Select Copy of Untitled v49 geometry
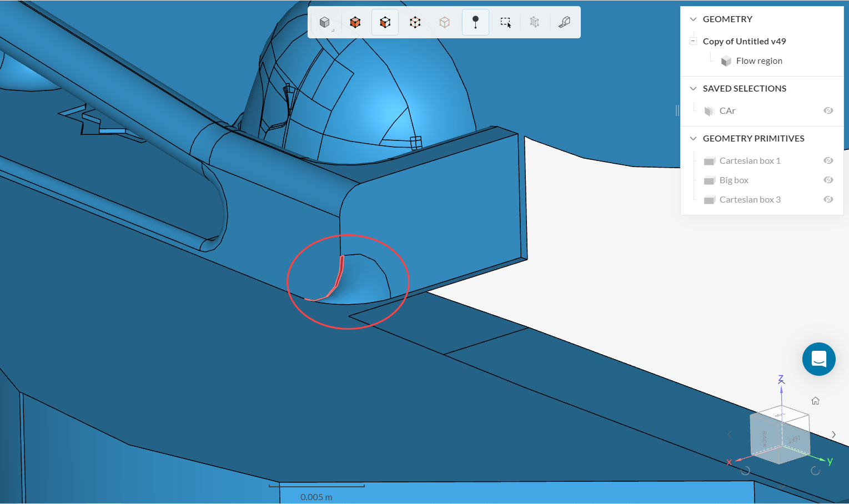The width and height of the screenshot is (849, 504). (744, 41)
